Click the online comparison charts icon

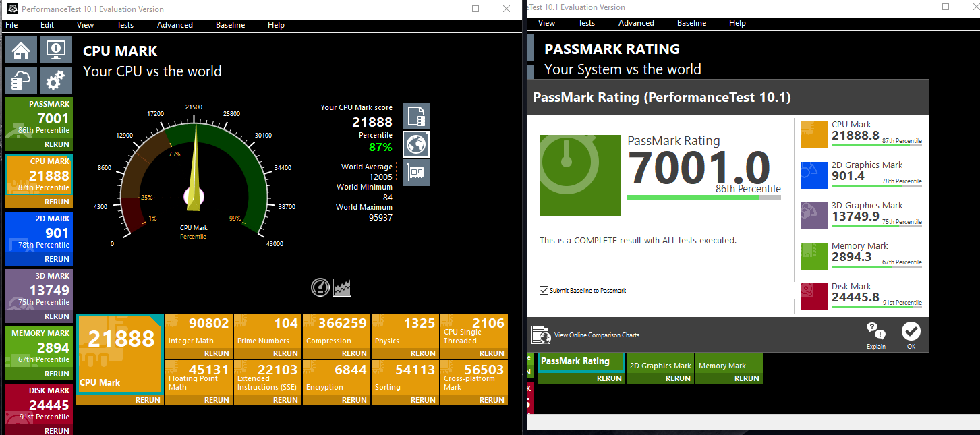[x=540, y=335]
